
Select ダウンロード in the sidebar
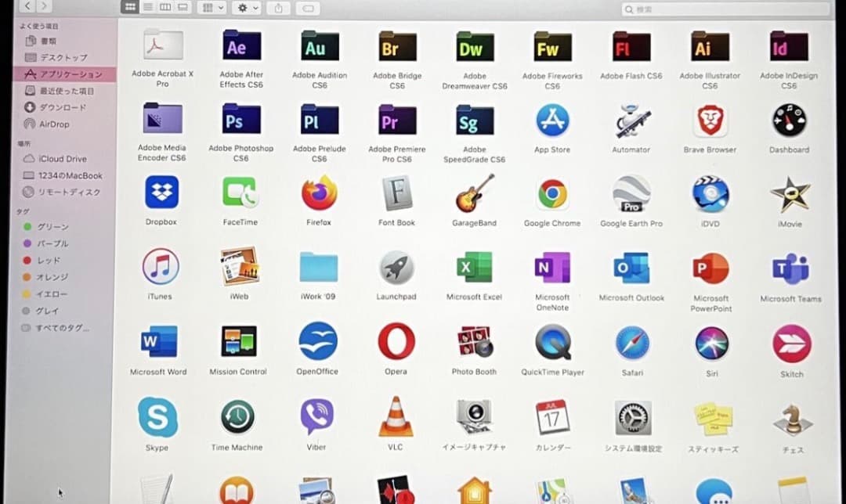pyautogui.click(x=63, y=107)
